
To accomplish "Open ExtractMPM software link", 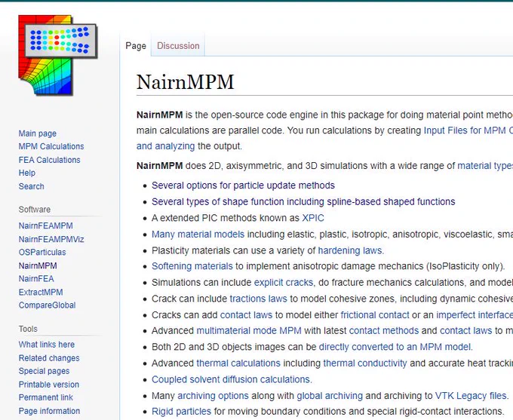I will pos(41,292).
